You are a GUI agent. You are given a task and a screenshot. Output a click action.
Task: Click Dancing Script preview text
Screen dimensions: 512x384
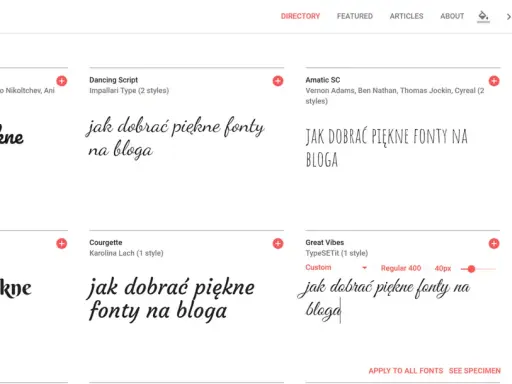pos(175,137)
